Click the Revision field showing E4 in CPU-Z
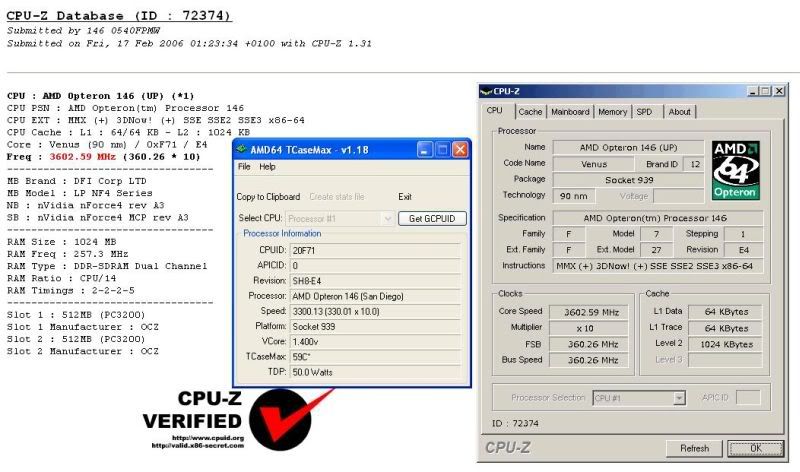 click(x=743, y=250)
